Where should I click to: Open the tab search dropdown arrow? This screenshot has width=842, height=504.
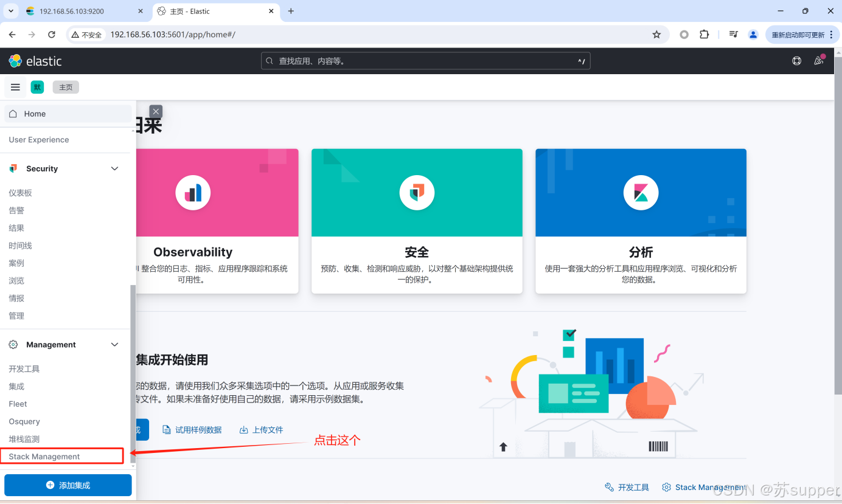(11, 11)
